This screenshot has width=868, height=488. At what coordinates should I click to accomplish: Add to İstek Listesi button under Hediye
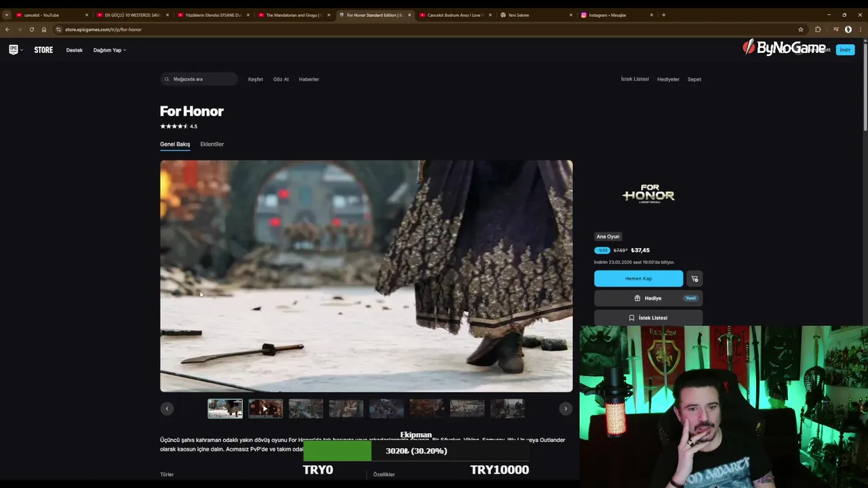click(x=648, y=318)
